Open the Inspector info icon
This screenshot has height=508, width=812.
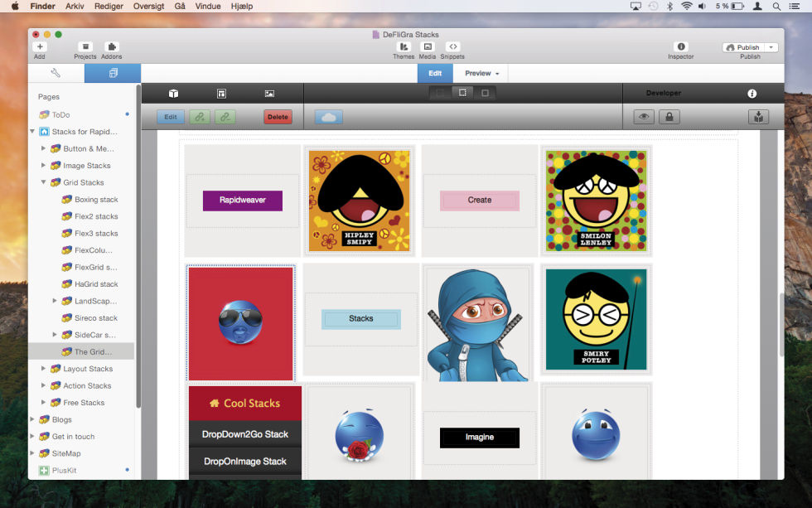(681, 46)
